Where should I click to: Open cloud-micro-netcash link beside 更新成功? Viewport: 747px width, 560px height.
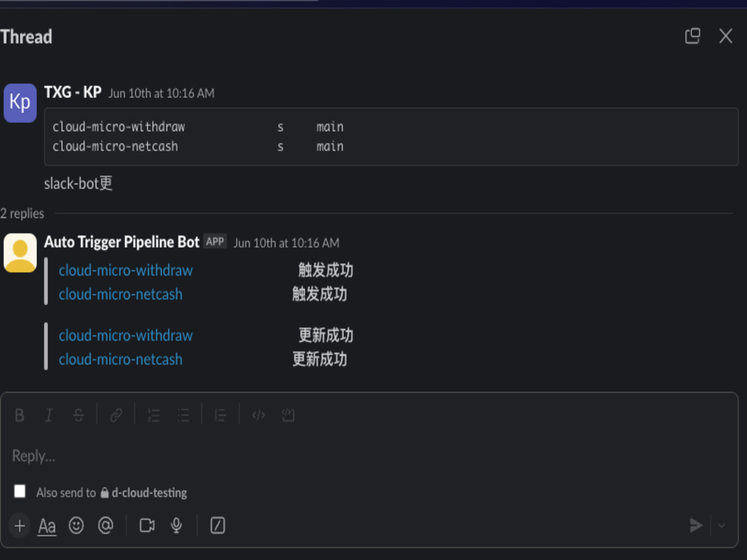click(120, 360)
